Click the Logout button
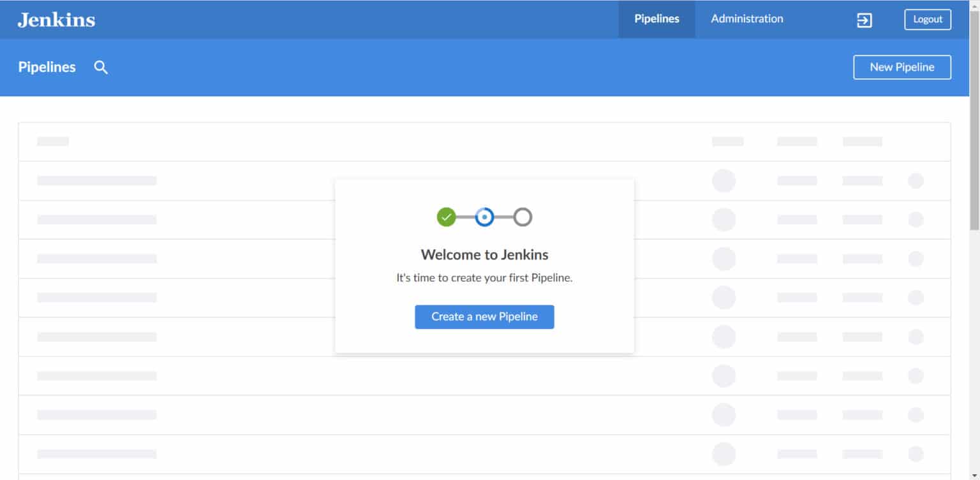Image resolution: width=980 pixels, height=480 pixels. [x=927, y=19]
